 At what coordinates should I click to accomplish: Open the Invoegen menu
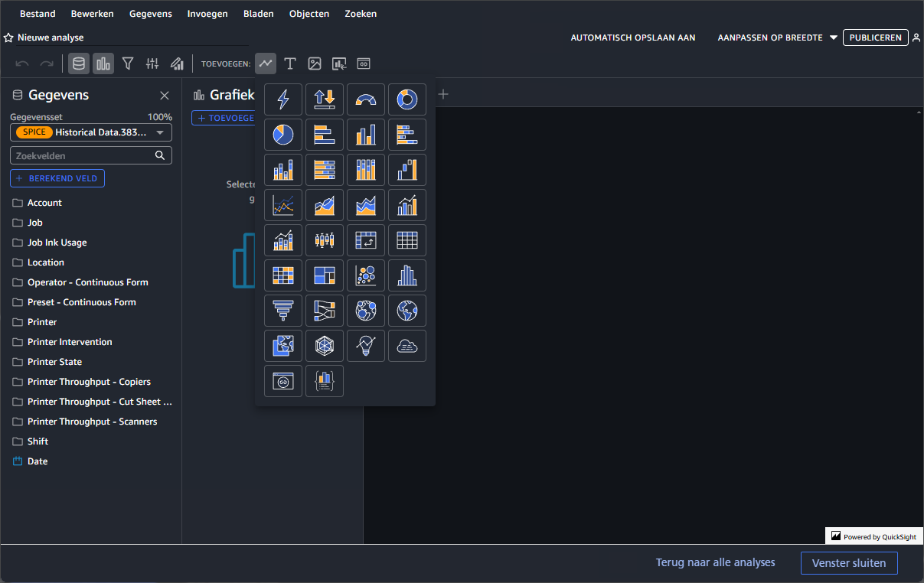(207, 14)
